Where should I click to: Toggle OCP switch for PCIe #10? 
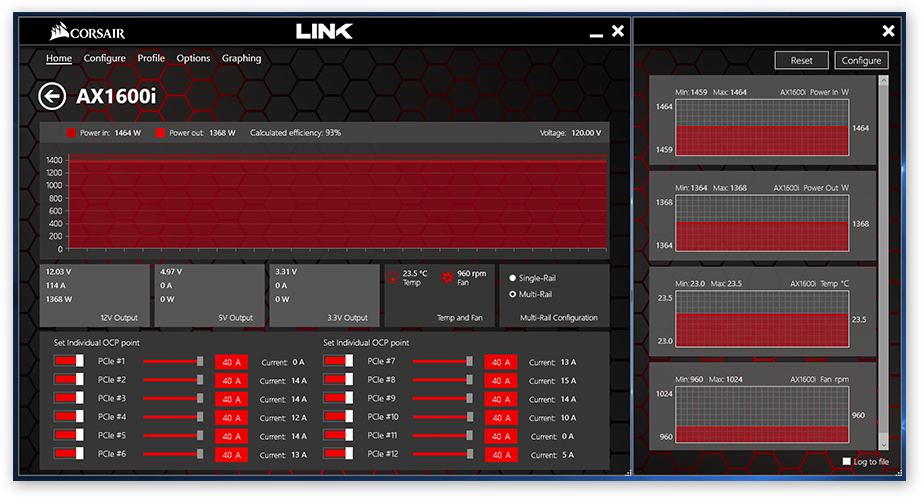(x=338, y=417)
